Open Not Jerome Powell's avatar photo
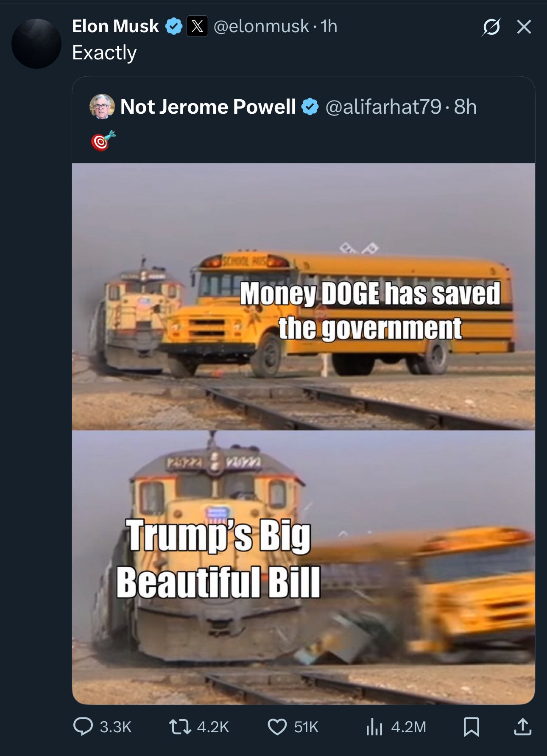The width and height of the screenshot is (547, 756). coord(102,106)
